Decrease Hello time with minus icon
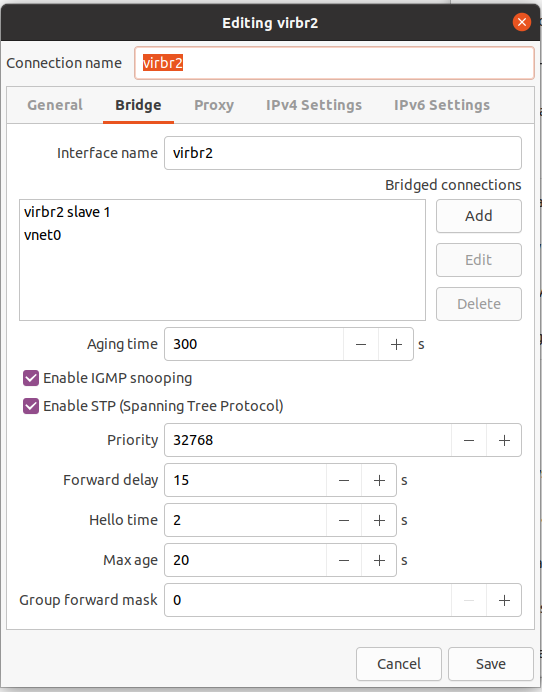This screenshot has width=542, height=692. coord(344,520)
